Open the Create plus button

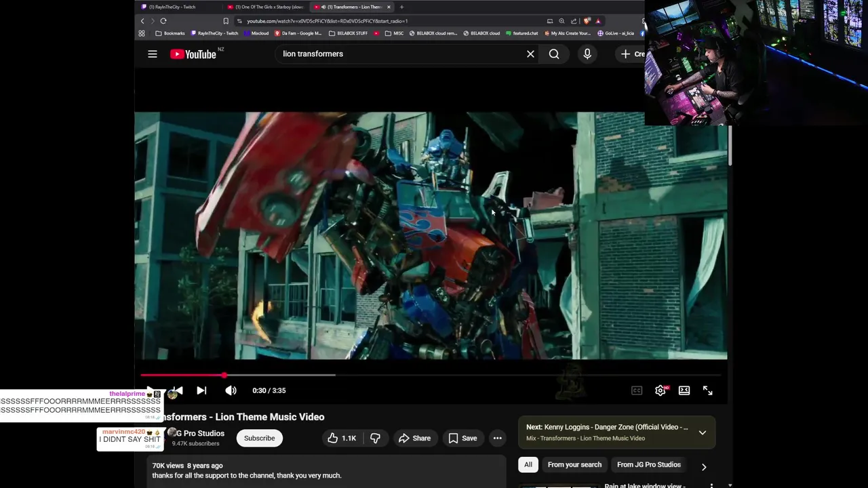pyautogui.click(x=631, y=54)
